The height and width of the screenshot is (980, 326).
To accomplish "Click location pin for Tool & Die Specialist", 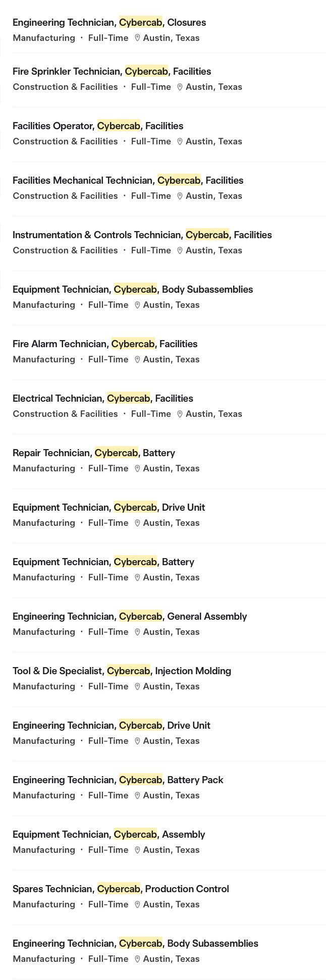I will (137, 686).
